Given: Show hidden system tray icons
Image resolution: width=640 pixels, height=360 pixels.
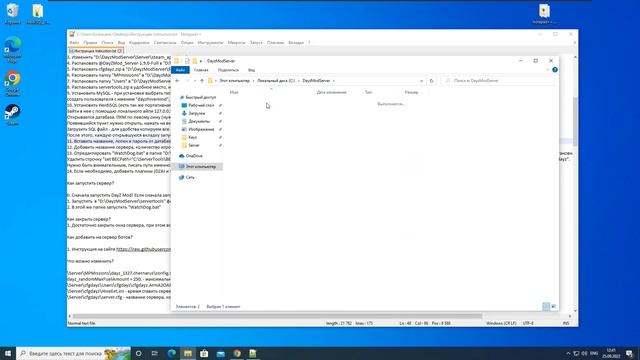Looking at the screenshot, I should [x=568, y=353].
